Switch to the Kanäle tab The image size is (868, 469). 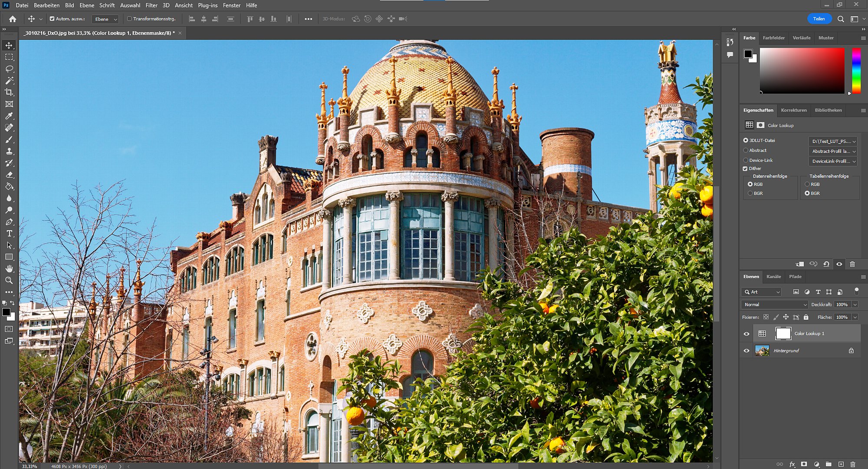(773, 276)
